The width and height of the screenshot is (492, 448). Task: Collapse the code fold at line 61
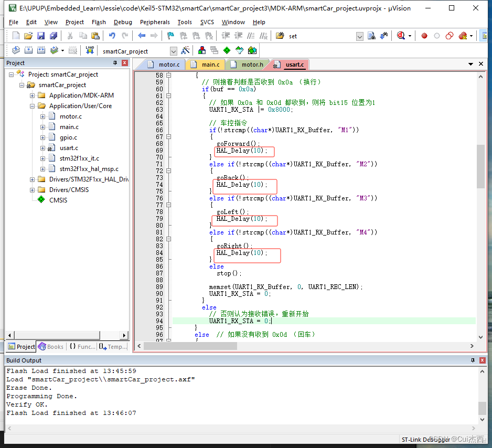point(168,95)
